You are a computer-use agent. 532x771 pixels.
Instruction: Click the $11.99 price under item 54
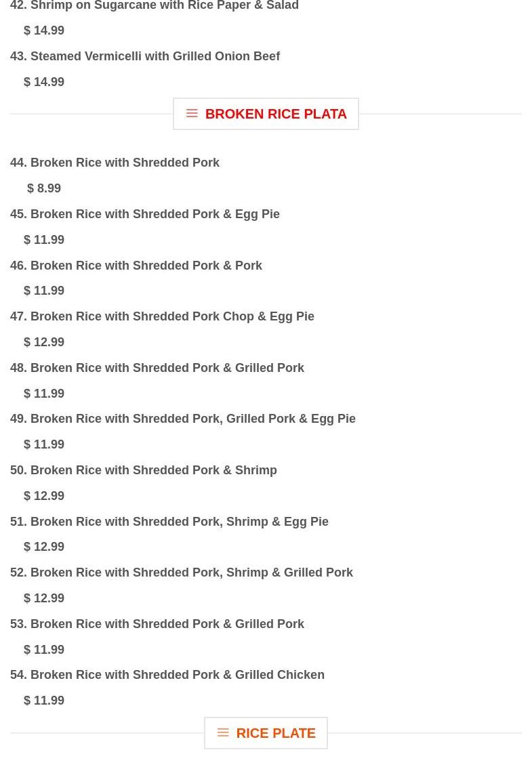point(44,701)
